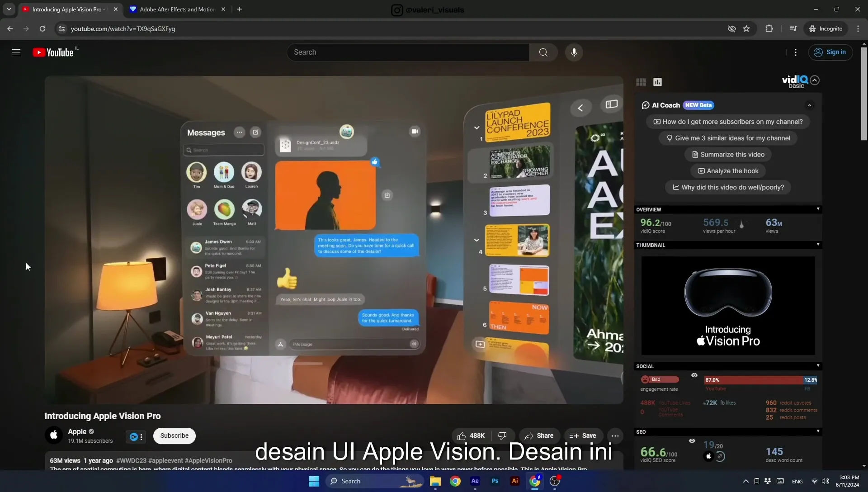Open more actions menu beside Save
Viewport: 868px width, 492px height.
[x=615, y=436]
